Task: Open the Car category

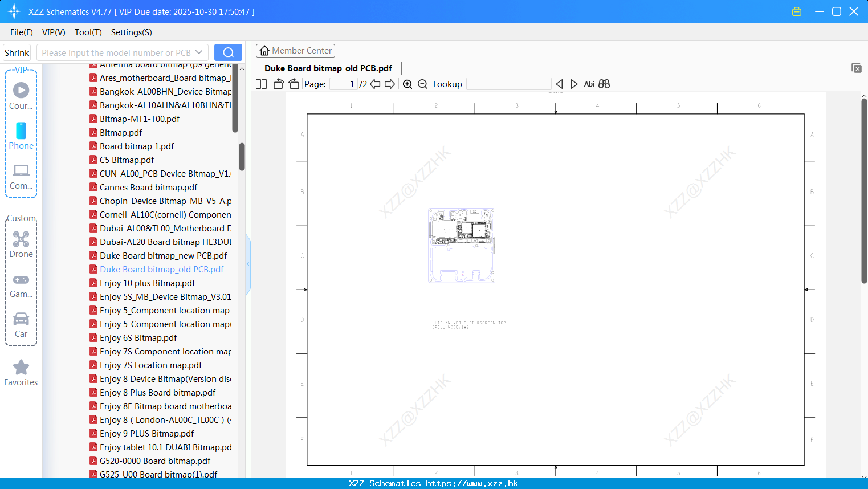Action: pos(21,325)
